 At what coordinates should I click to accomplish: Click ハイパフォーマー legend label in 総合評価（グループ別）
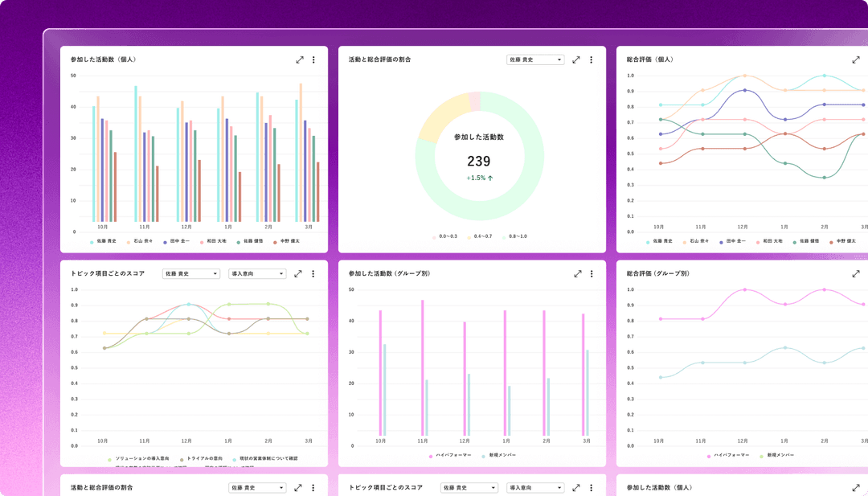click(x=732, y=455)
